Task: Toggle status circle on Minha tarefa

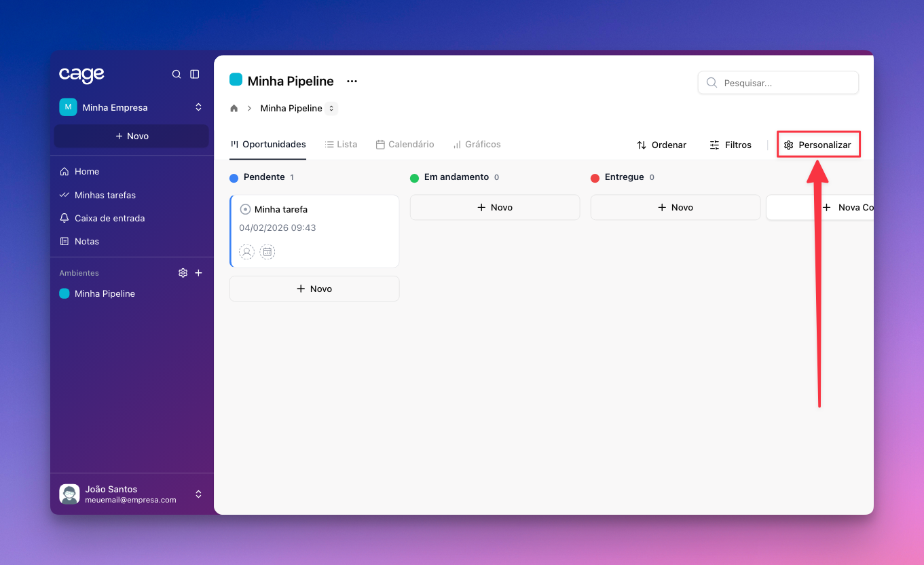Action: click(x=246, y=209)
